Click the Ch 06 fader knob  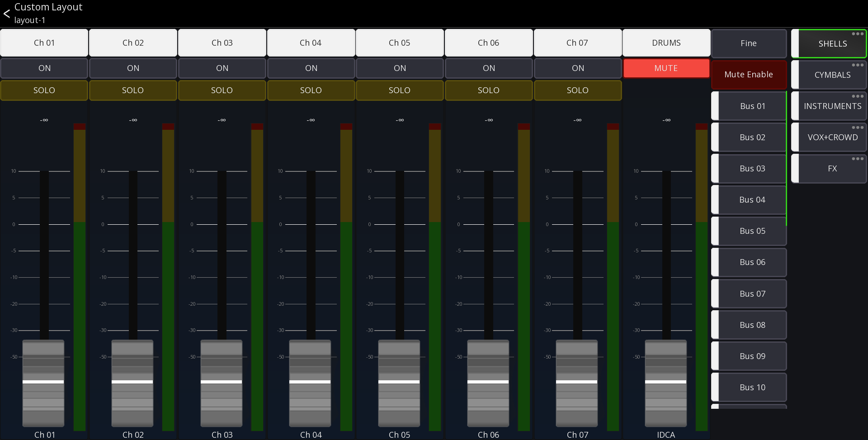pos(488,383)
